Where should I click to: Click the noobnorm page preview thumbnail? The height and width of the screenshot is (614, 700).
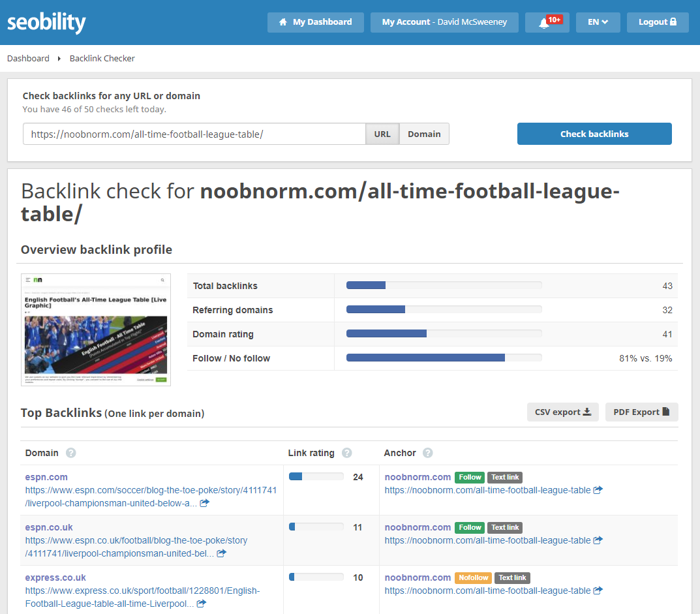[95, 330]
